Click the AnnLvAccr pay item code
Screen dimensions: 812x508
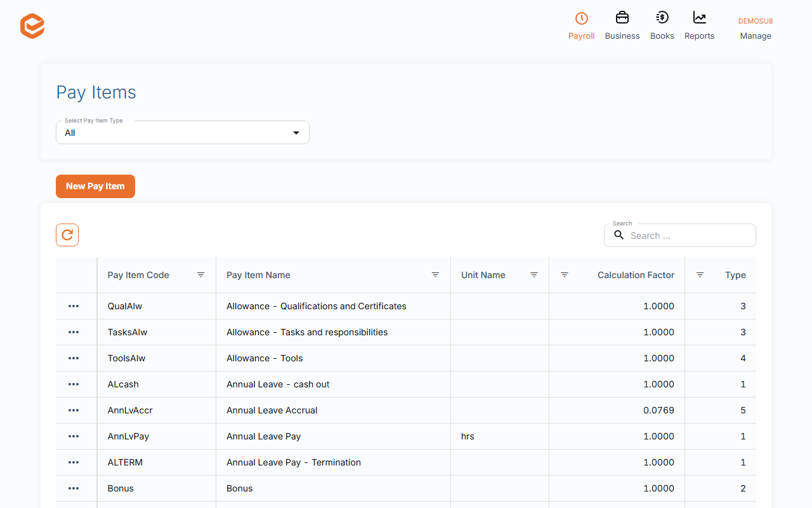tap(130, 410)
